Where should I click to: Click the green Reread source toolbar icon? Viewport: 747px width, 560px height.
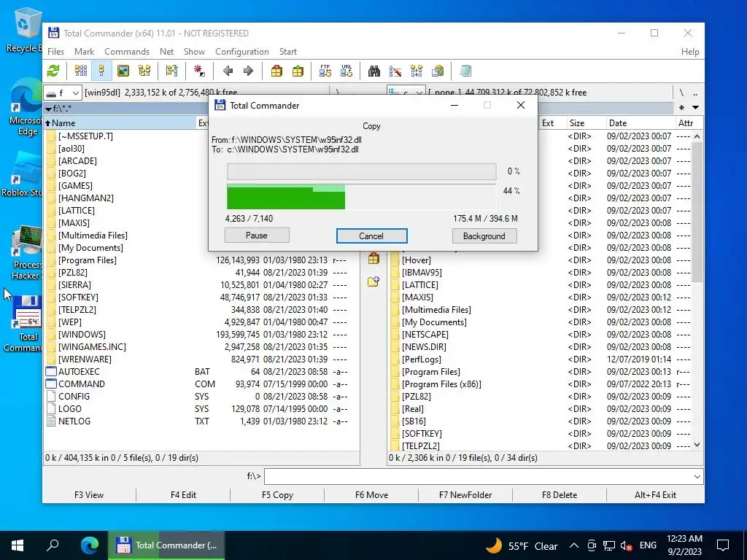(53, 71)
